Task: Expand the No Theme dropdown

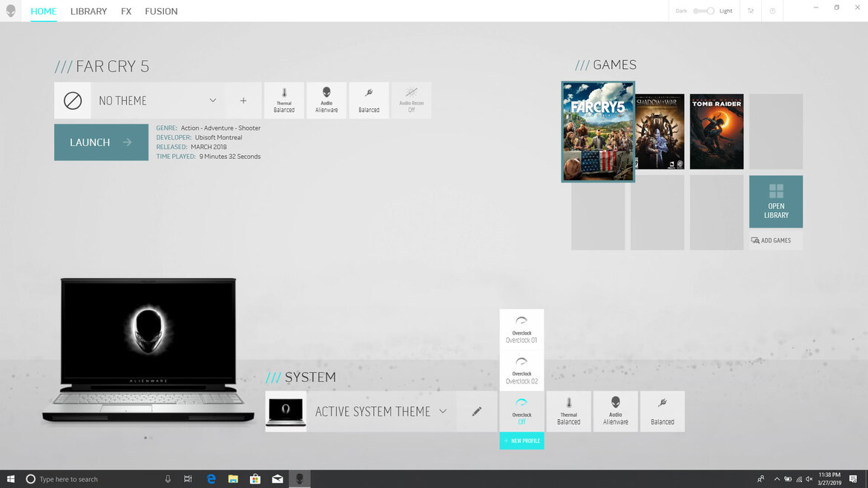Action: 213,101
